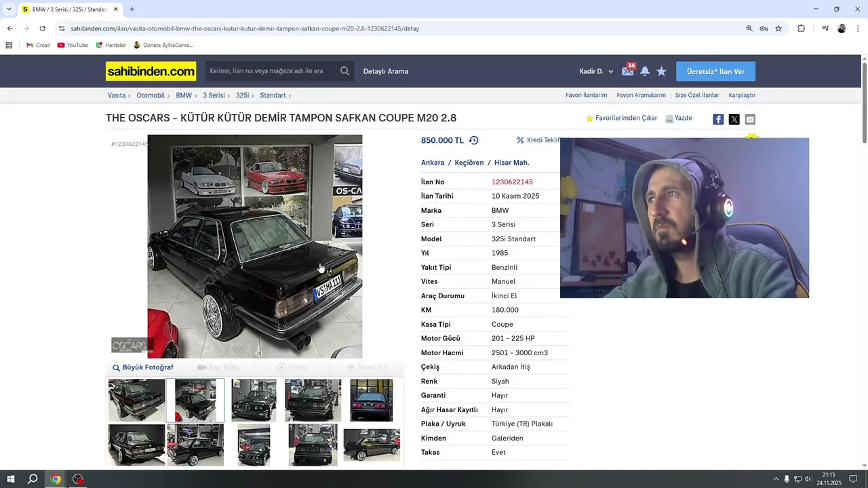
Task: Click Hisar Mah. location link
Action: coord(512,163)
